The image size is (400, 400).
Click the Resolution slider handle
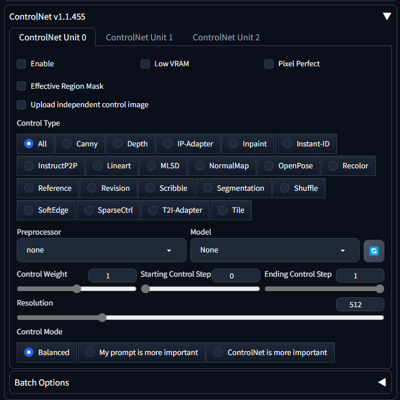102,317
